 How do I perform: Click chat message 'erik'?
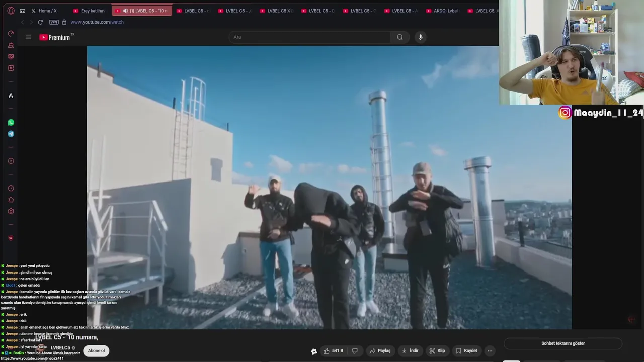pyautogui.click(x=24, y=315)
